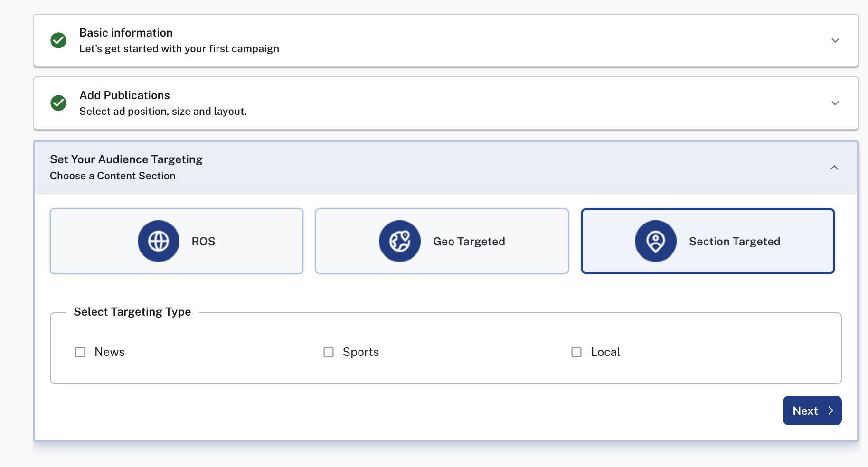Tick the Sports checkbox
Image resolution: width=868 pixels, height=467 pixels.
click(x=329, y=352)
